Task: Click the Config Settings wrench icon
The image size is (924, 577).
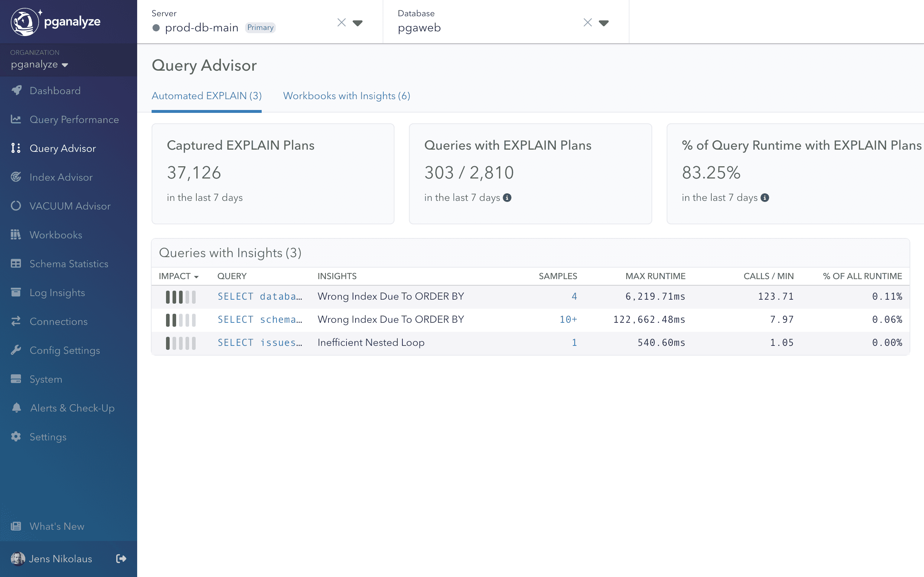Action: pyautogui.click(x=16, y=350)
